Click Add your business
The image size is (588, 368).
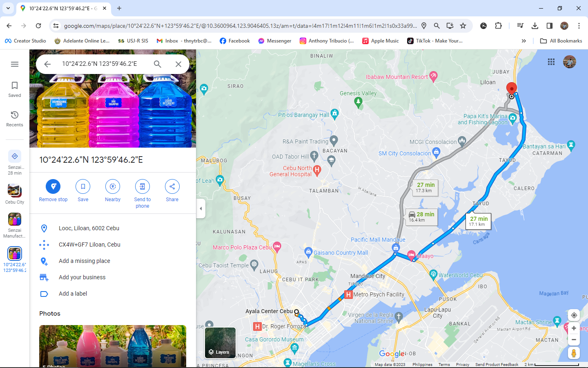pos(82,277)
